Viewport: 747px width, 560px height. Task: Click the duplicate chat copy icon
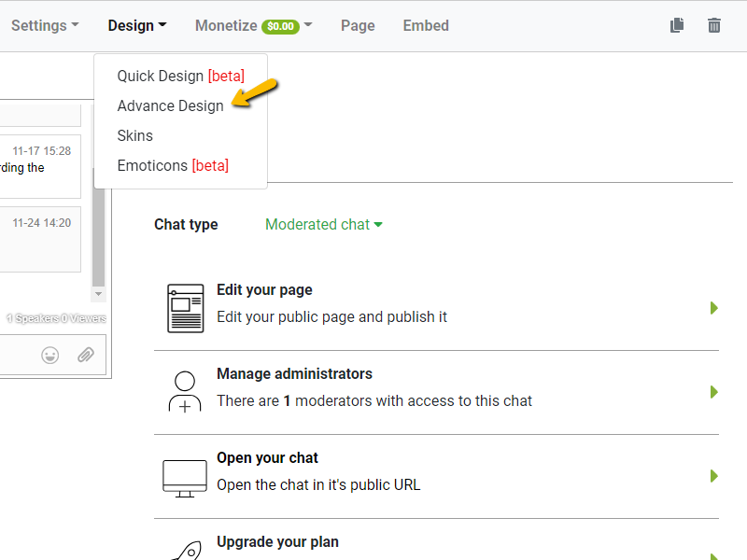tap(677, 26)
